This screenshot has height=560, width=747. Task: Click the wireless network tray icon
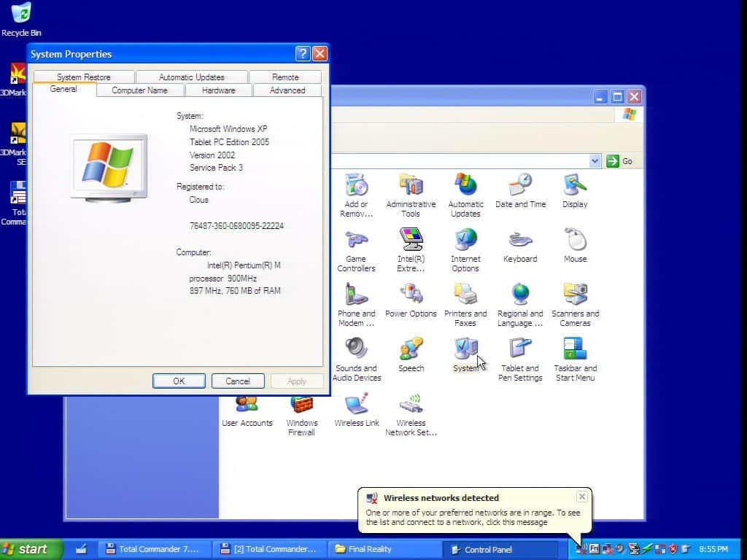click(581, 549)
